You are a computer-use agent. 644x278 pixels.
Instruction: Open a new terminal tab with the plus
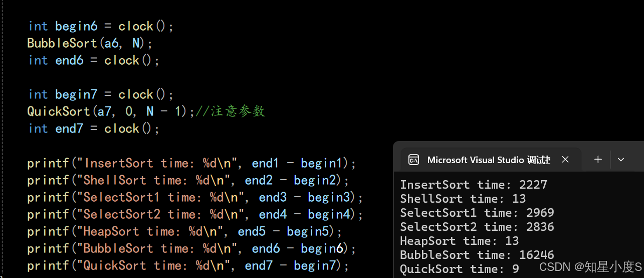tap(598, 160)
